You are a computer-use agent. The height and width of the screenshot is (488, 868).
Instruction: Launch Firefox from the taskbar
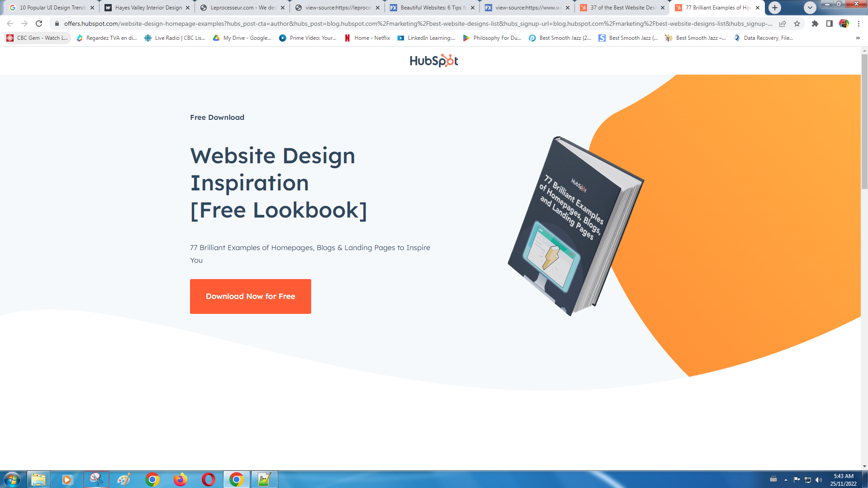click(x=180, y=479)
